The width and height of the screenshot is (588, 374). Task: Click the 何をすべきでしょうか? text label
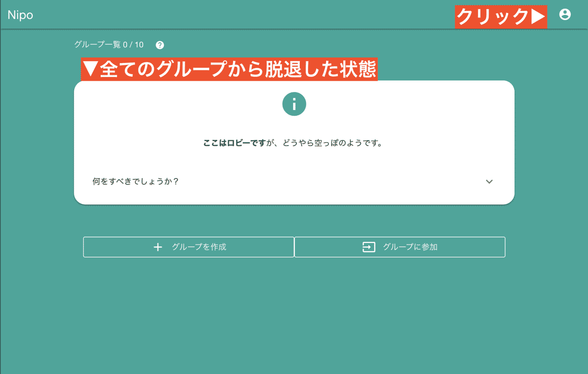[x=135, y=182]
